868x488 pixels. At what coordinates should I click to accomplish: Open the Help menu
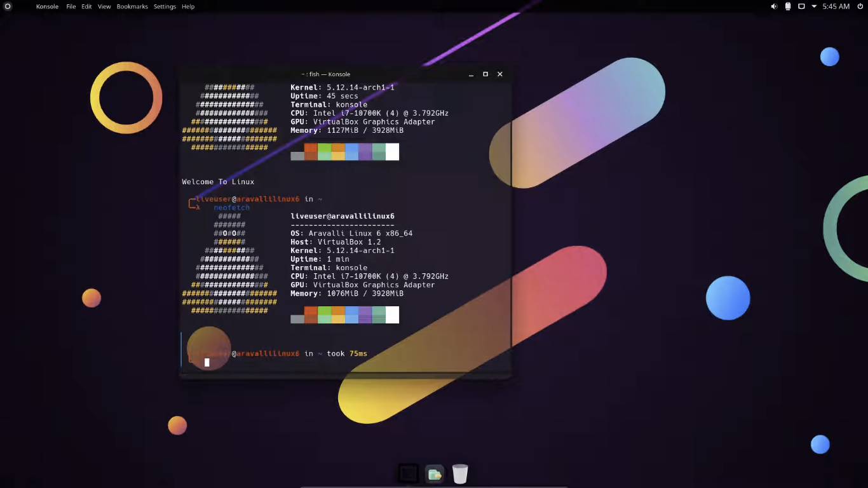(188, 6)
